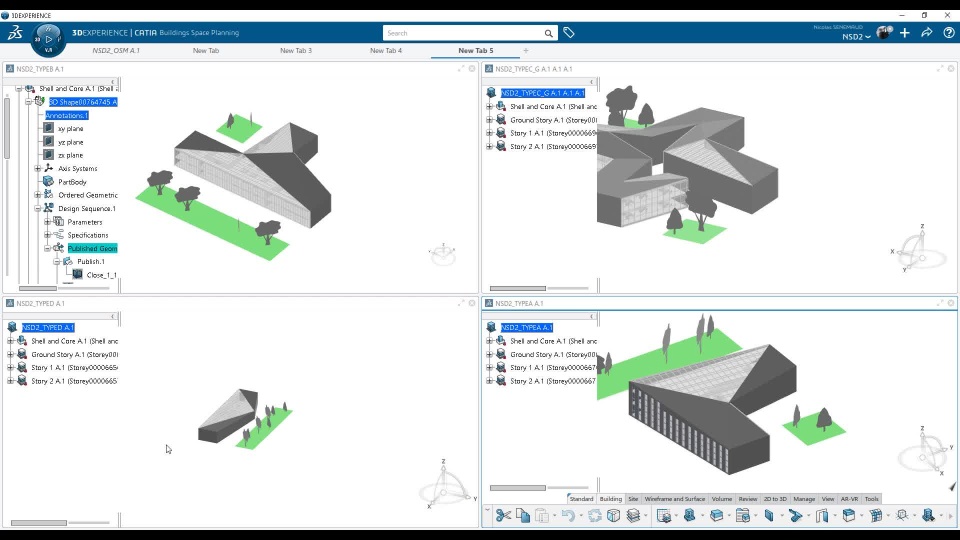Click the help question mark icon
The height and width of the screenshot is (540, 960).
948,33
